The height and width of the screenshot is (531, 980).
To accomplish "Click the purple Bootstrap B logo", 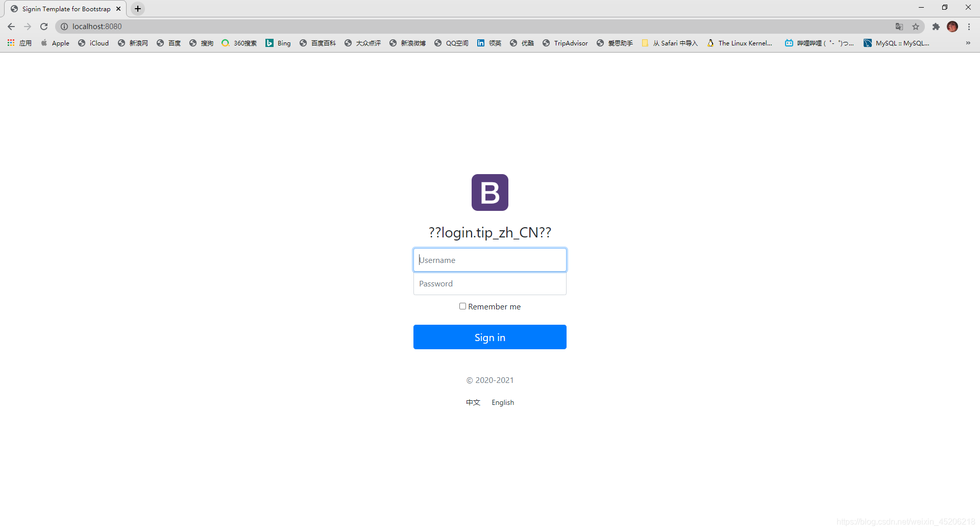I will coord(490,192).
